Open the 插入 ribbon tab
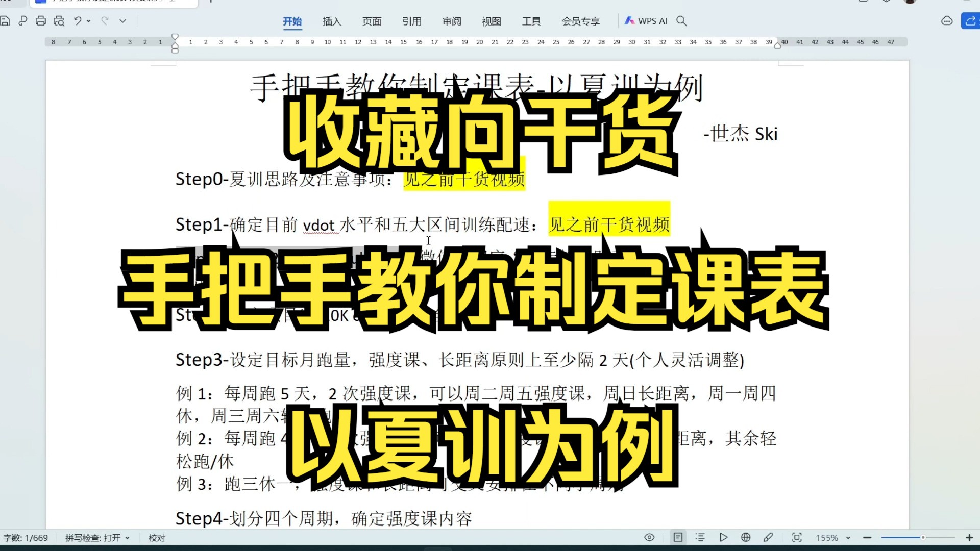Viewport: 980px width, 551px height. [x=332, y=21]
